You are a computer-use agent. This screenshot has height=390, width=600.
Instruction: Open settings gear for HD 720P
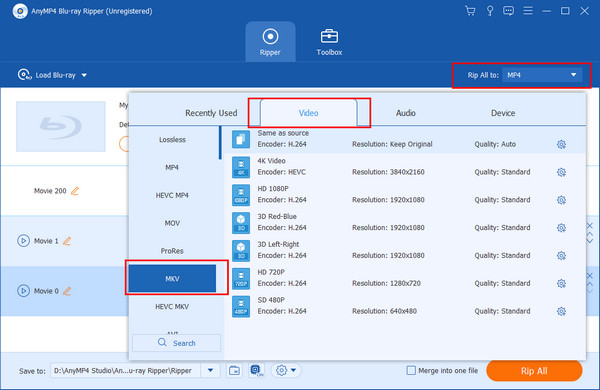(561, 283)
